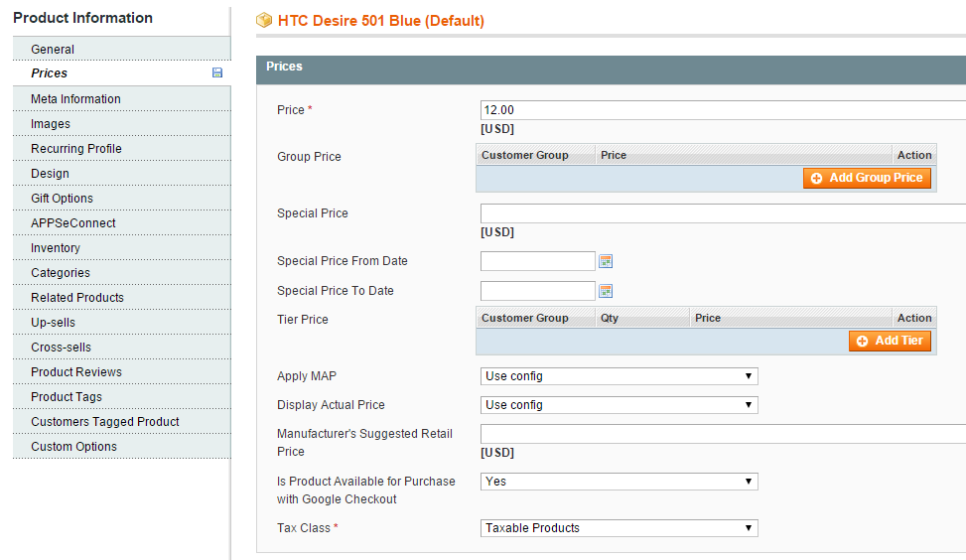Screen dimensions: 966x560
Task: Click the Group Price Action column header
Action: point(914,155)
